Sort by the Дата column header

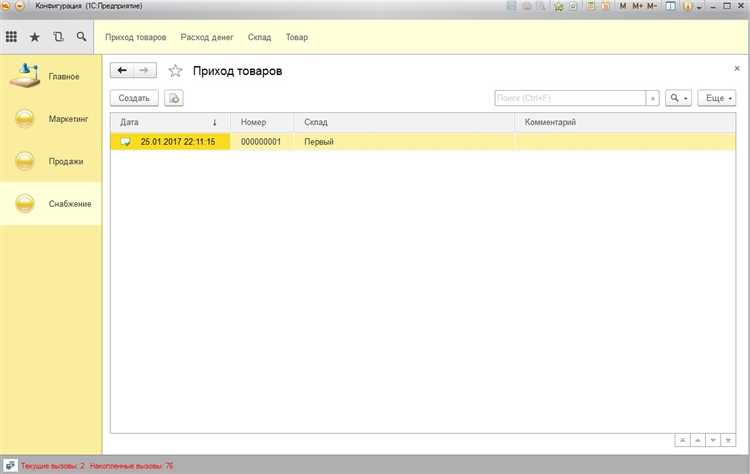pos(170,122)
